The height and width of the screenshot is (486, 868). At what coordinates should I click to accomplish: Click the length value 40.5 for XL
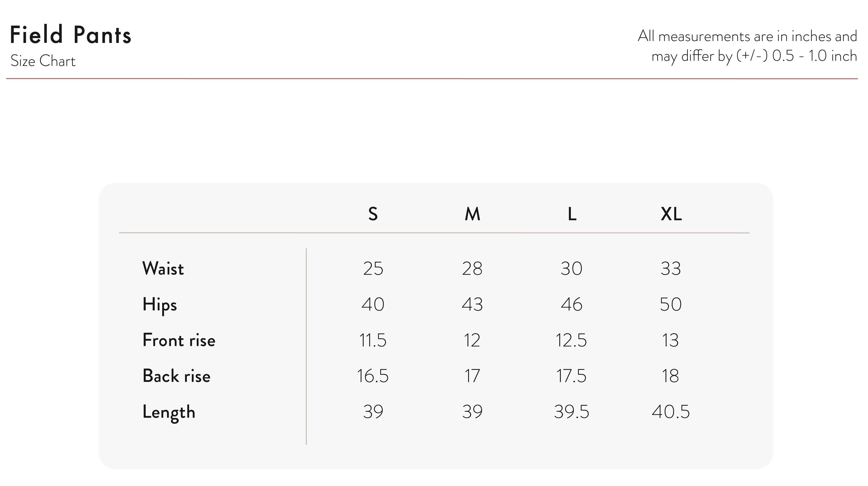point(671,412)
